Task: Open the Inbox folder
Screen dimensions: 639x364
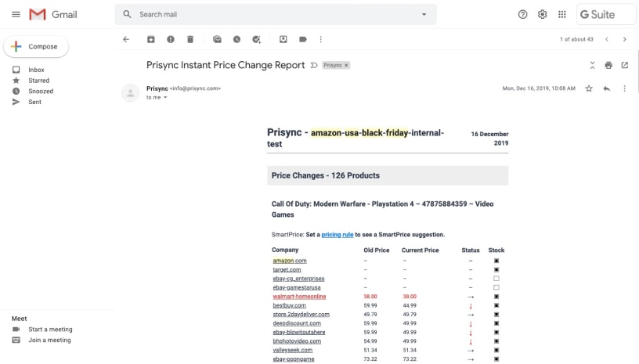Action: (x=36, y=70)
